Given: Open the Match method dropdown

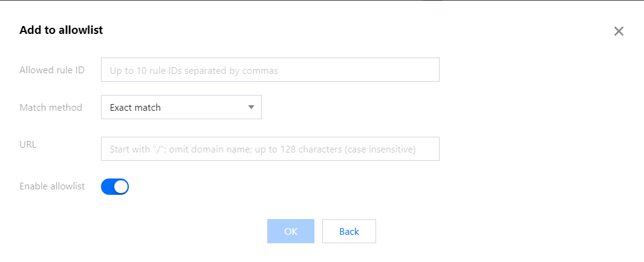Looking at the screenshot, I should point(181,107).
